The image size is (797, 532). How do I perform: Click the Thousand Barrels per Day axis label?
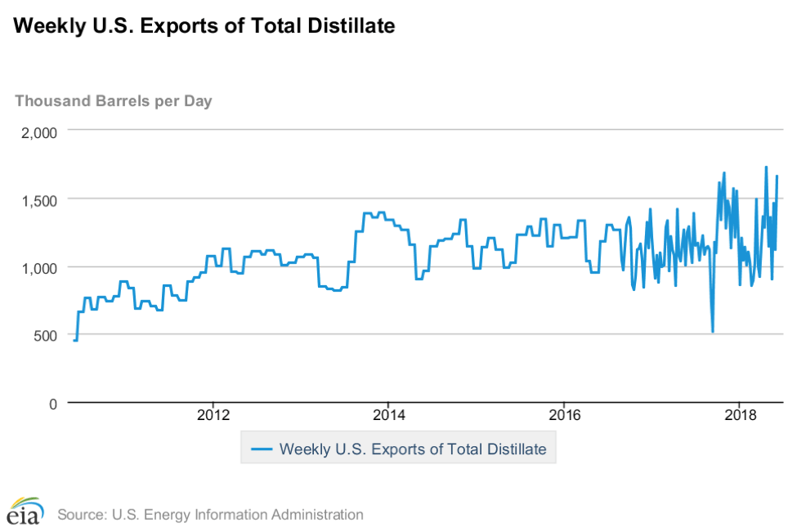point(114,101)
